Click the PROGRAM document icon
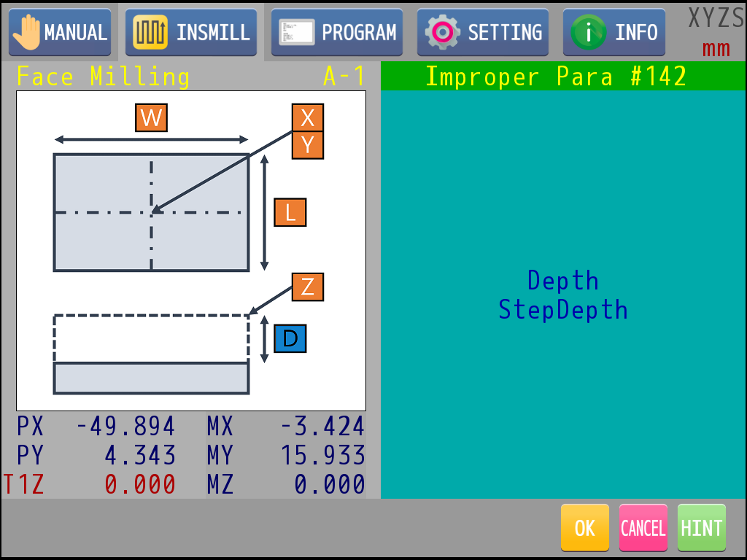Image resolution: width=747 pixels, height=560 pixels. pyautogui.click(x=296, y=32)
